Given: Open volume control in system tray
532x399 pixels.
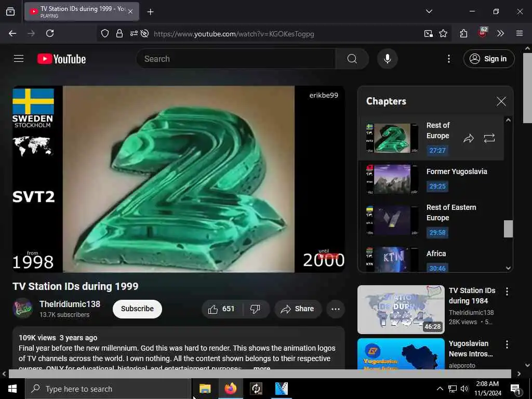Looking at the screenshot, I should [x=464, y=389].
